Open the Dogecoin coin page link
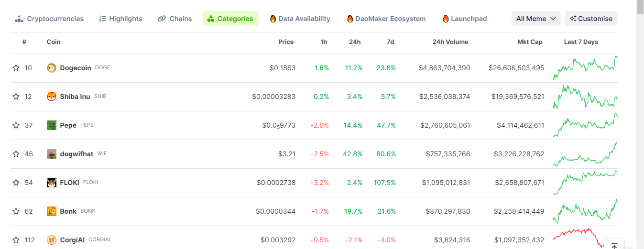The height and width of the screenshot is (249, 644). click(75, 68)
